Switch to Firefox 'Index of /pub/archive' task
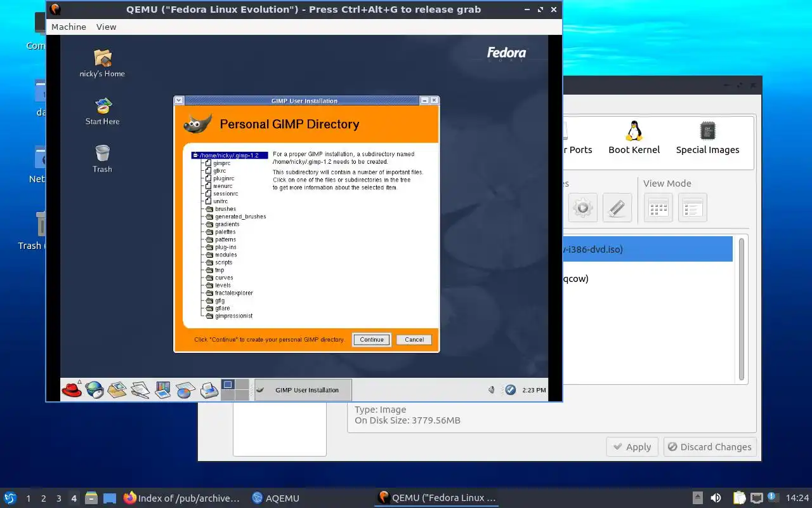Screen dimensions: 812x508 coord(182,498)
